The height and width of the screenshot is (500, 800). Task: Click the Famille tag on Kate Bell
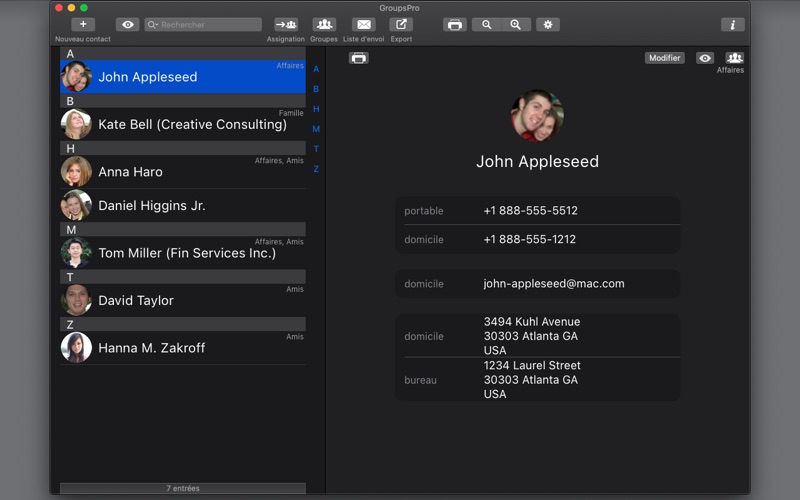tap(291, 113)
